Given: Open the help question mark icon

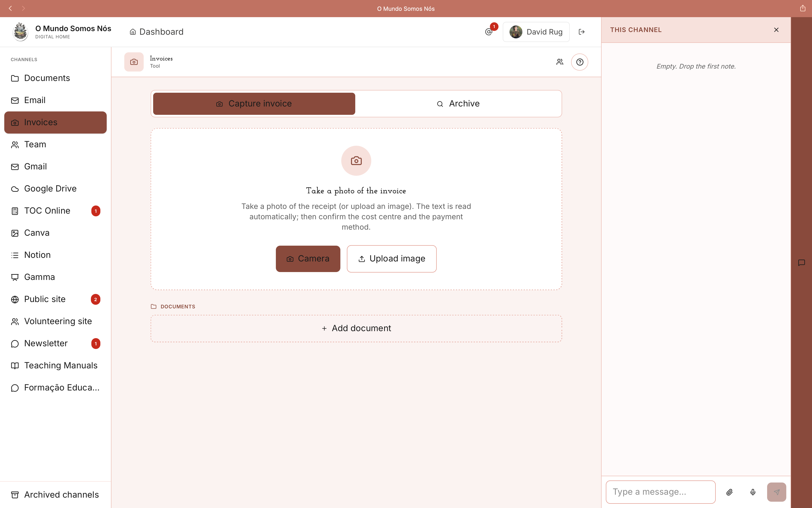Looking at the screenshot, I should (x=579, y=62).
